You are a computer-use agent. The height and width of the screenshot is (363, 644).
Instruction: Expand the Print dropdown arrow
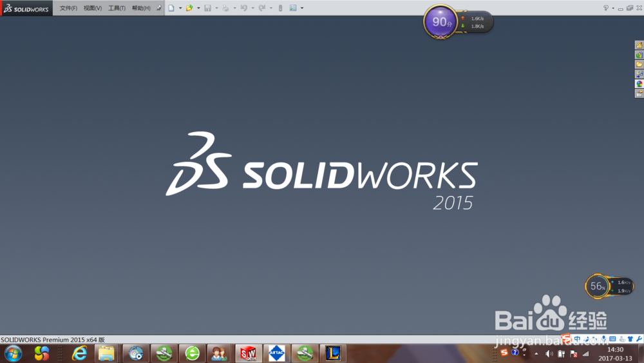[x=234, y=8]
